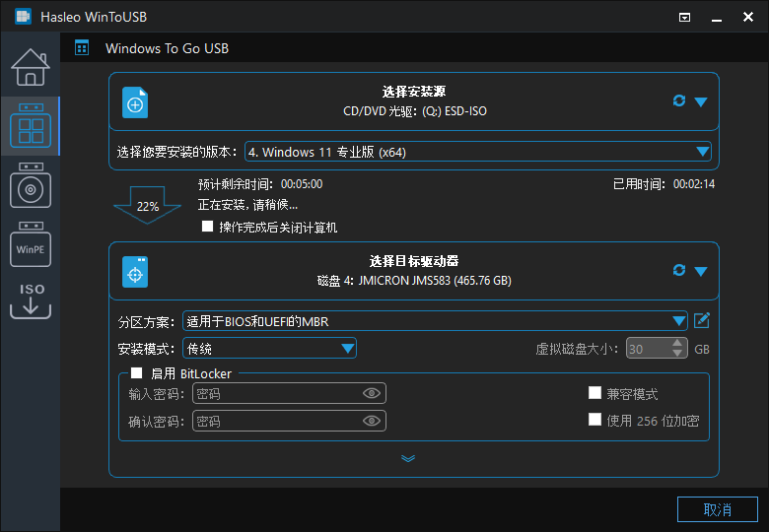Select Windows To Go USB sidebar icon

click(x=31, y=126)
